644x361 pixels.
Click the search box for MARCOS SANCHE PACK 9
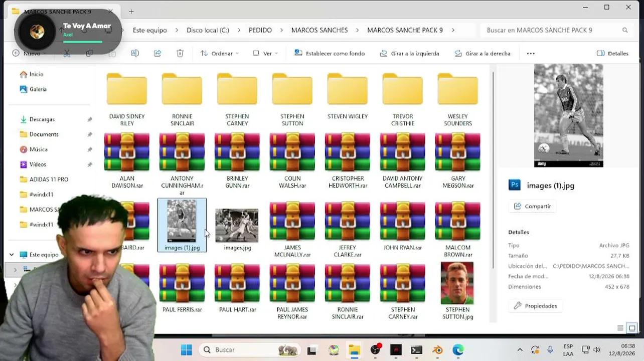click(556, 30)
